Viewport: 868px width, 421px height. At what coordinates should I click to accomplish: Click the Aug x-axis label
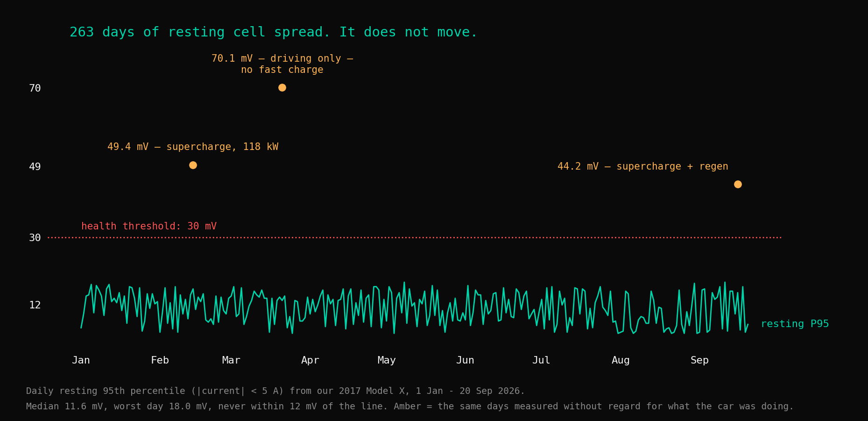pos(621,360)
